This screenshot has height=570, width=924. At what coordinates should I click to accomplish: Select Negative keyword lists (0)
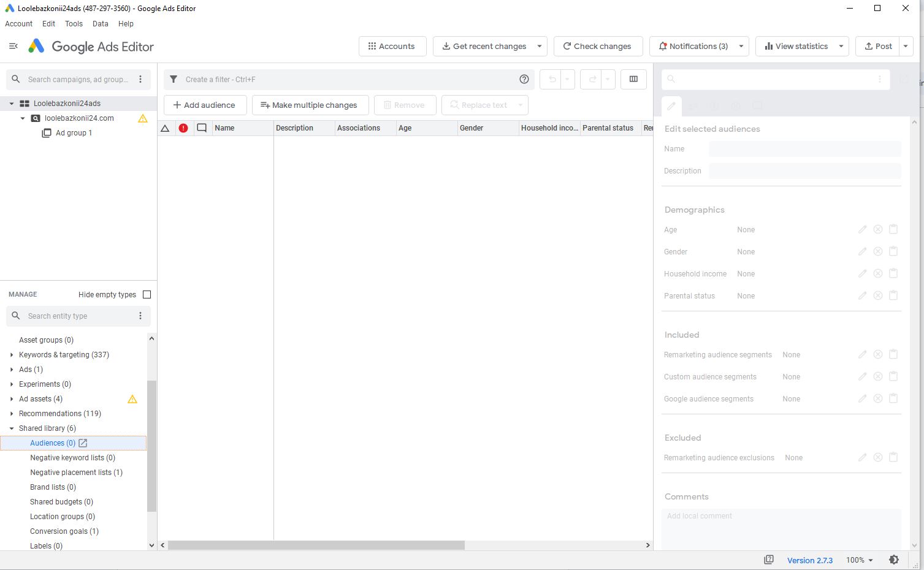coord(72,458)
